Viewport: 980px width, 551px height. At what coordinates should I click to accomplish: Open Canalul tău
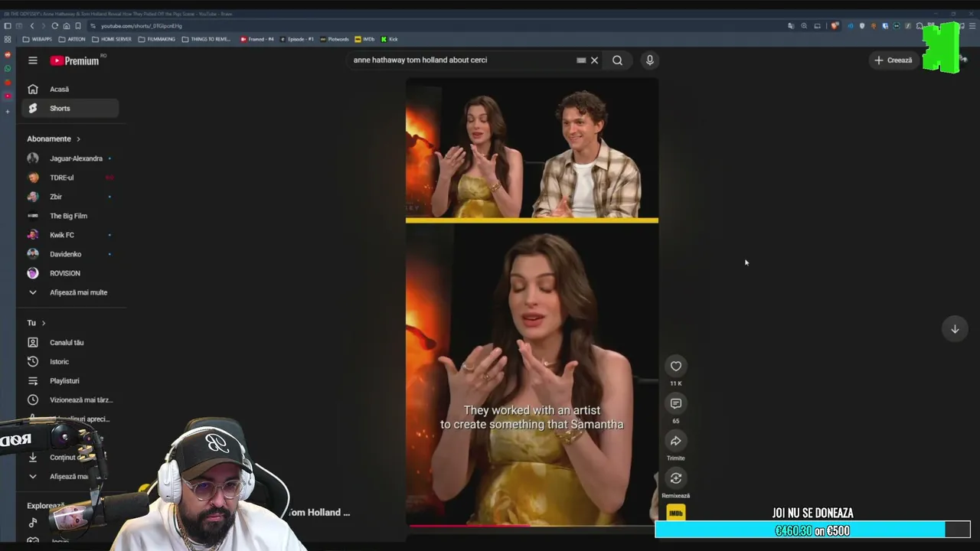point(70,343)
